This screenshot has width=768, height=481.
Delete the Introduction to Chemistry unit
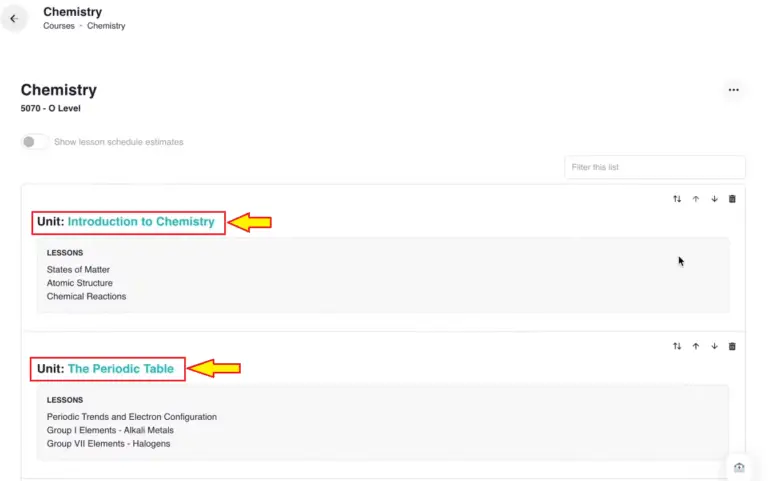[x=732, y=199]
